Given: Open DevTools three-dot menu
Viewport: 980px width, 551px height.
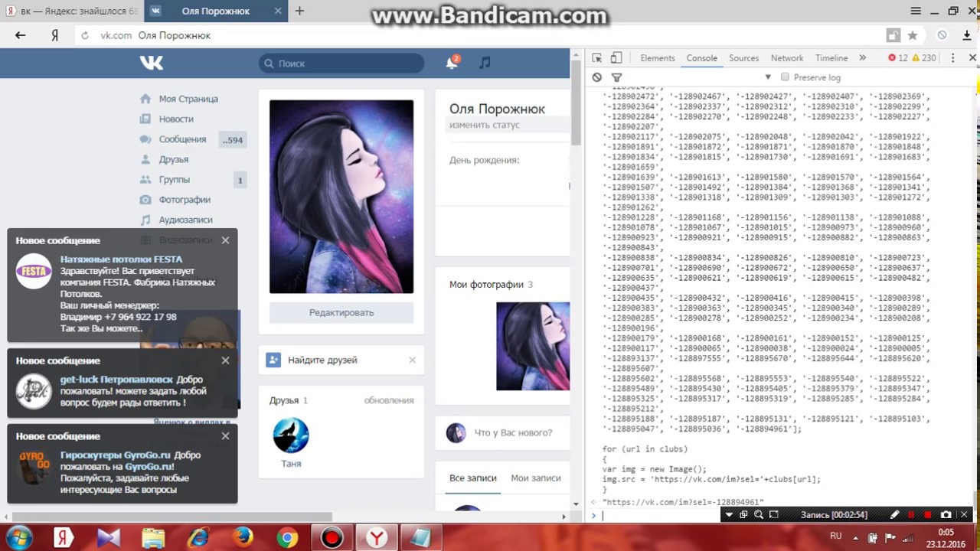Looking at the screenshot, I should point(952,58).
